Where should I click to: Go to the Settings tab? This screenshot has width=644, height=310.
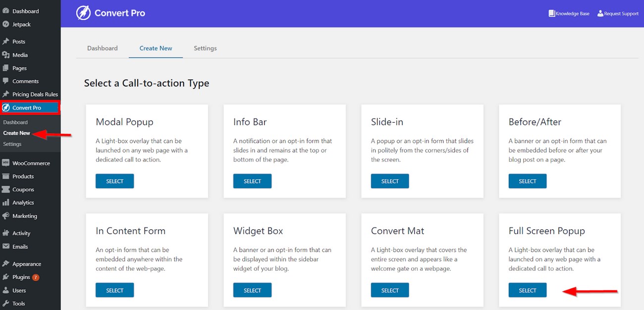coord(205,48)
